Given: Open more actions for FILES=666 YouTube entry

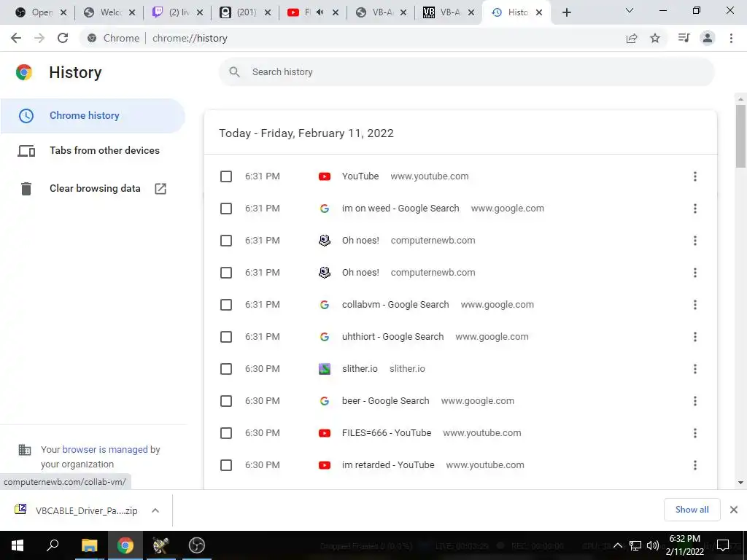Looking at the screenshot, I should coord(695,433).
